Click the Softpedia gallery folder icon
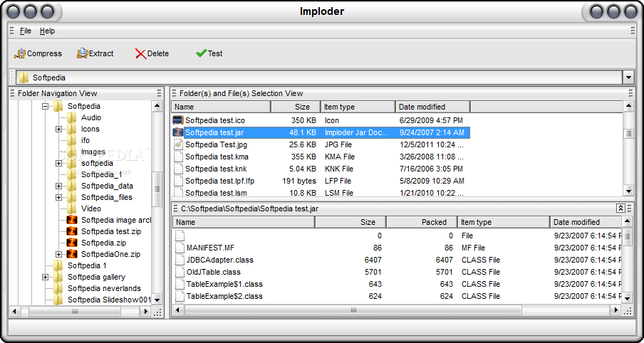This screenshot has height=343, width=644. tap(58, 277)
